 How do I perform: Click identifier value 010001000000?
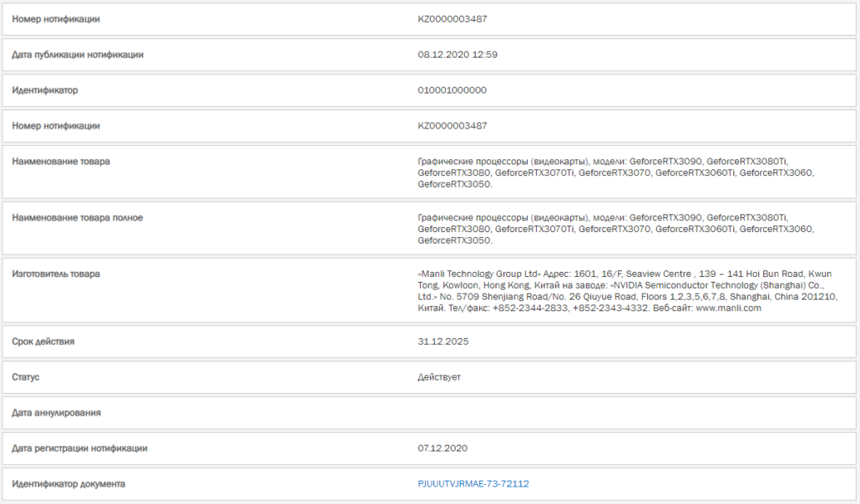coord(452,90)
